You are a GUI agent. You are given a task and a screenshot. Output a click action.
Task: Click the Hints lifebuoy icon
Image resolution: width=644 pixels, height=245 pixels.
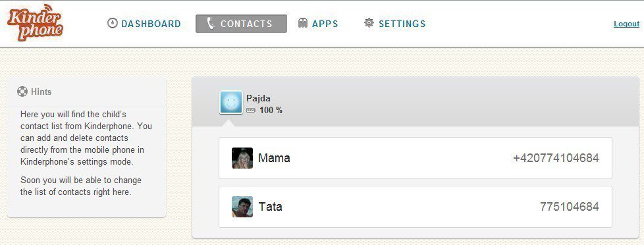22,92
